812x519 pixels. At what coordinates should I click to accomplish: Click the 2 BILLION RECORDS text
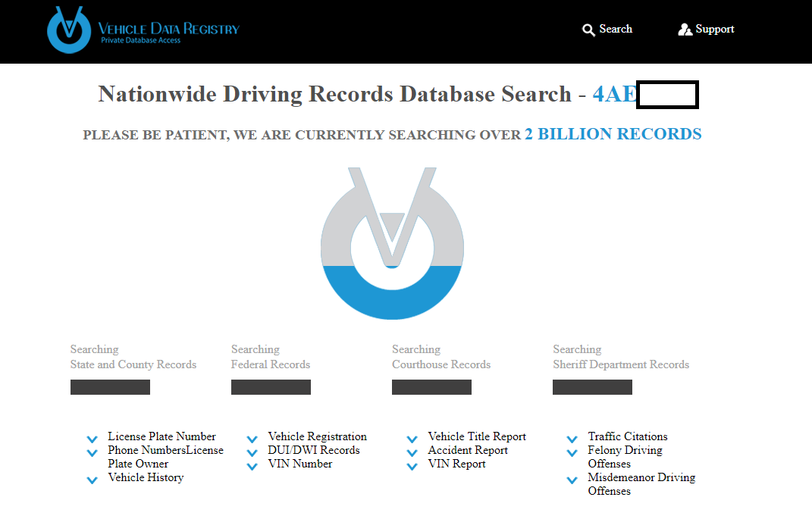point(613,134)
